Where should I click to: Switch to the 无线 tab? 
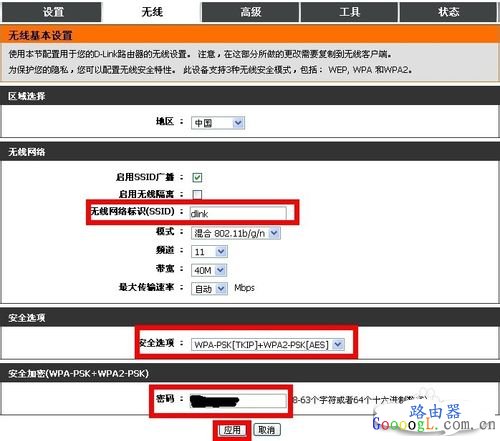152,12
